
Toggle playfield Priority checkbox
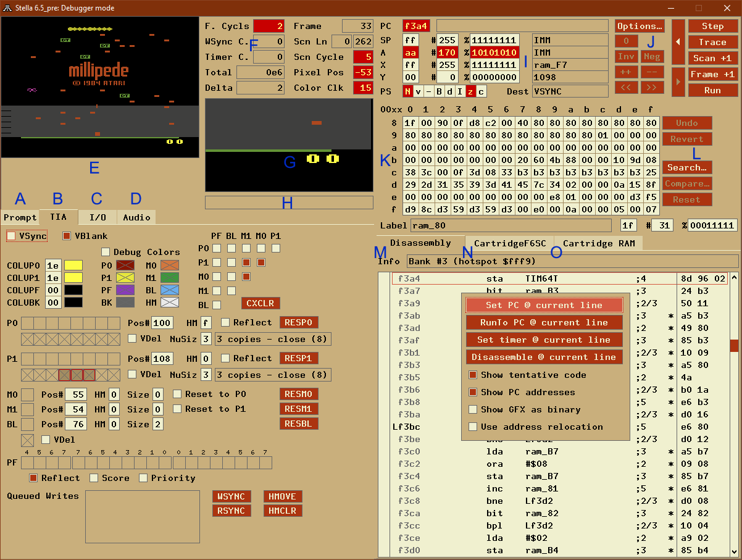click(143, 478)
